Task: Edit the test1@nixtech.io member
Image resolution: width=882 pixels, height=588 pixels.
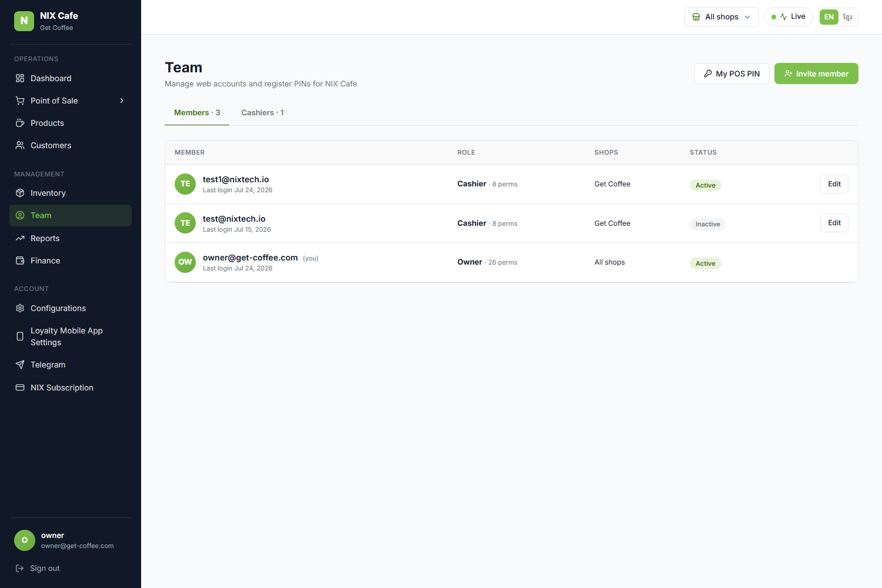Action: [x=834, y=184]
